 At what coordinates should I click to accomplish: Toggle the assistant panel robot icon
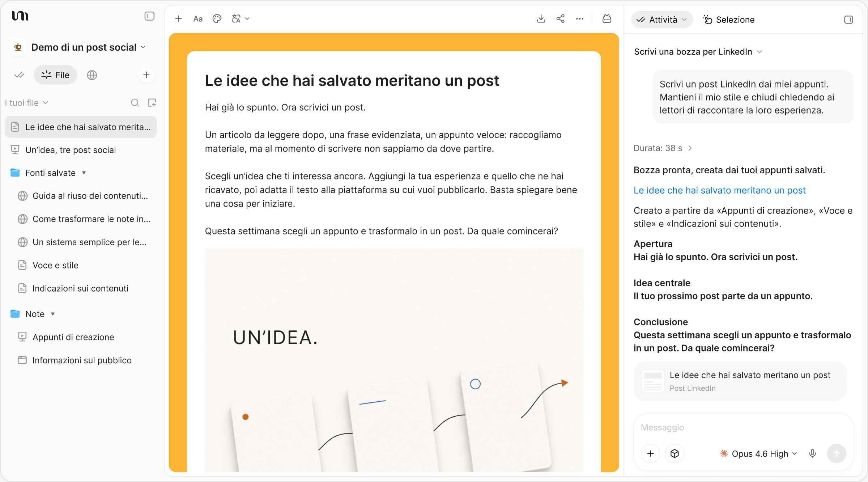[x=607, y=19]
